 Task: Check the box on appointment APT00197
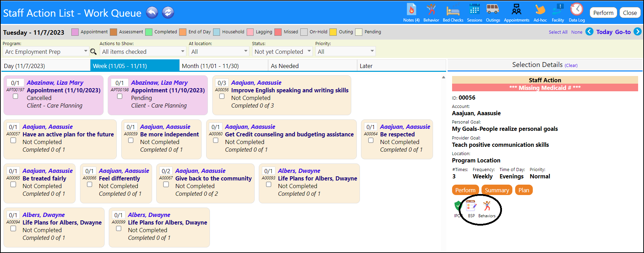point(15,96)
